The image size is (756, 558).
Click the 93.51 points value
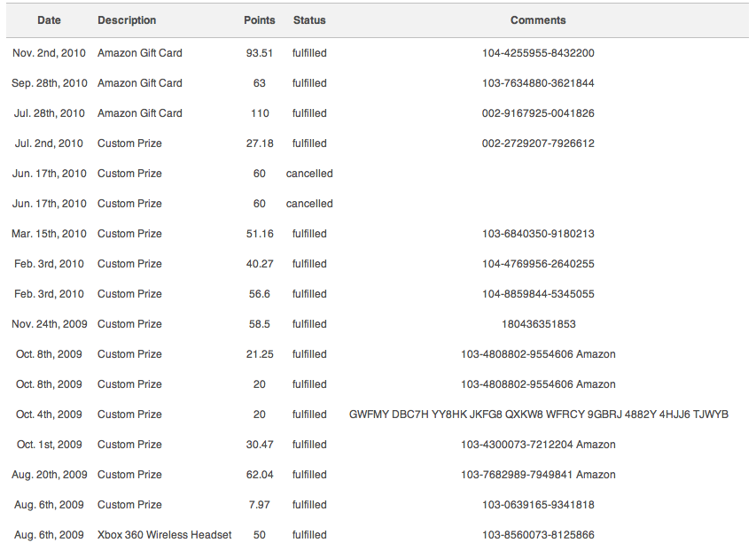[x=260, y=53]
